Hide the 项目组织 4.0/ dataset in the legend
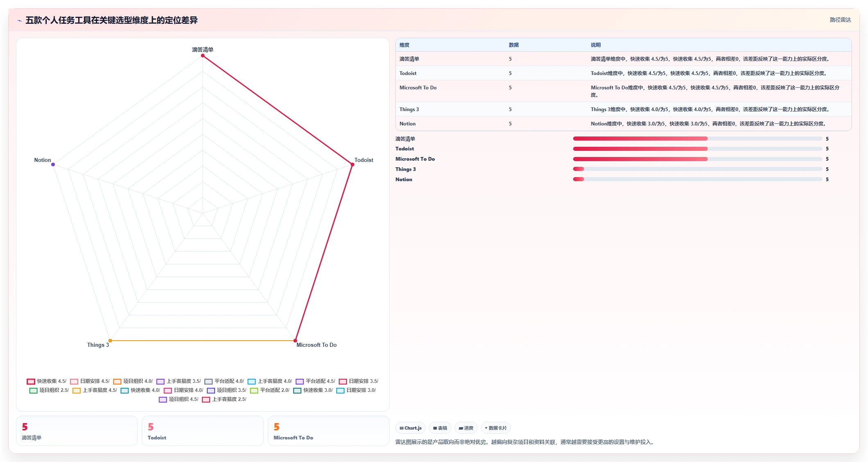Viewport: 868px width, 462px height. tap(133, 381)
